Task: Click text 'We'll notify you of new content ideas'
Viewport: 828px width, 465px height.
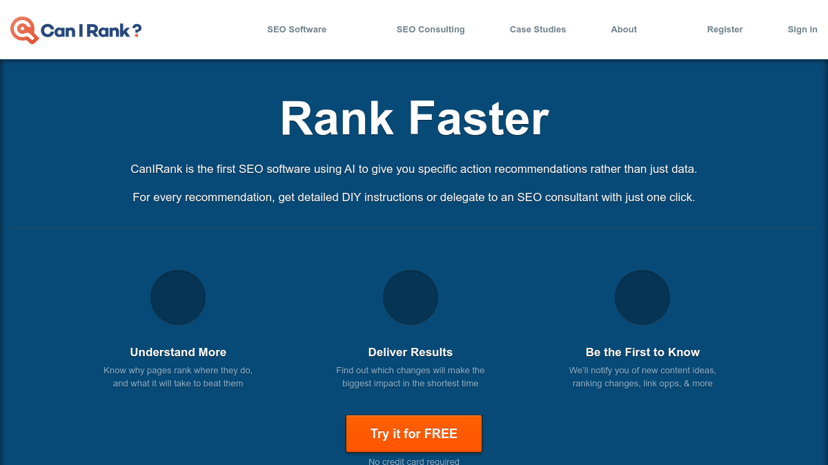Action: [643, 371]
